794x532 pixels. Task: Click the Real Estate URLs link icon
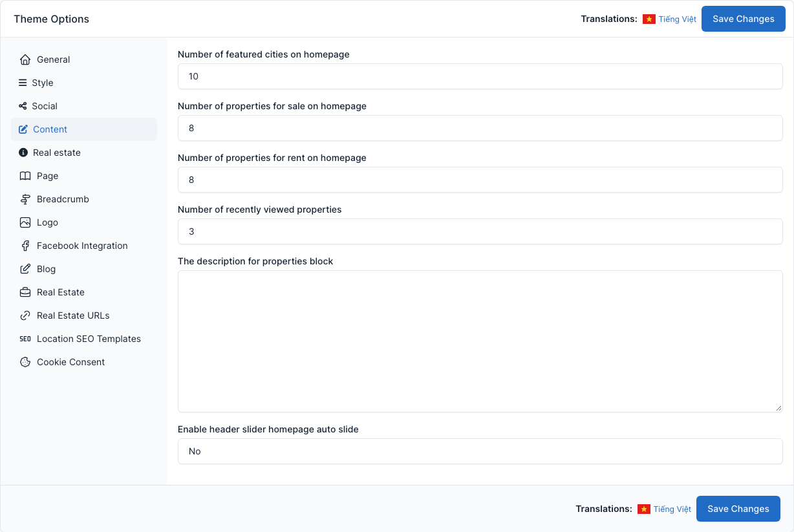(25, 315)
